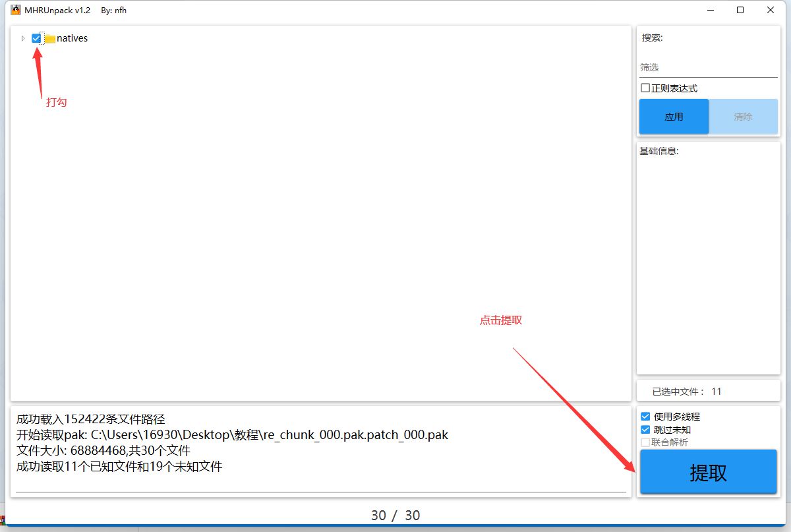Enable the 正则表达式 checkbox

point(645,88)
